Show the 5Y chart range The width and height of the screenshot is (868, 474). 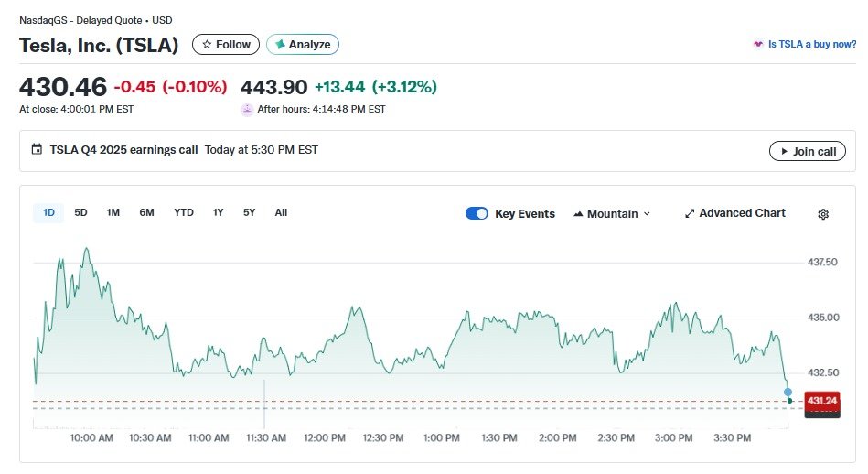click(249, 213)
